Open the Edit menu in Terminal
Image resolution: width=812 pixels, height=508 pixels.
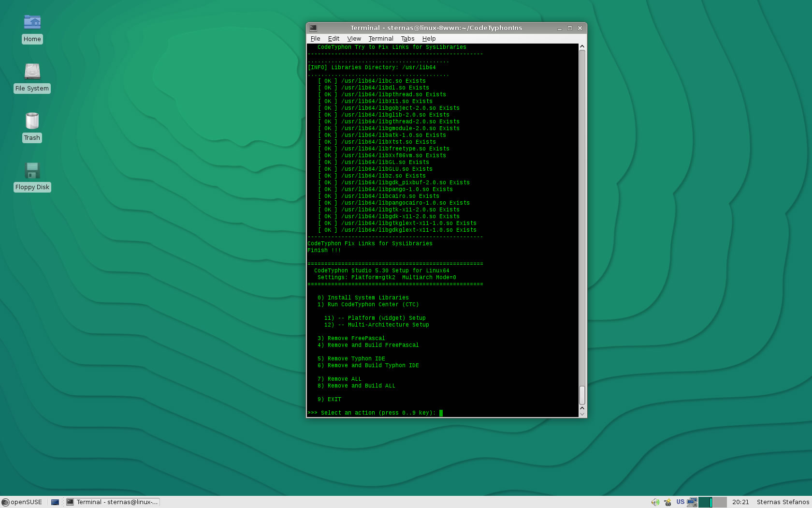click(333, 39)
